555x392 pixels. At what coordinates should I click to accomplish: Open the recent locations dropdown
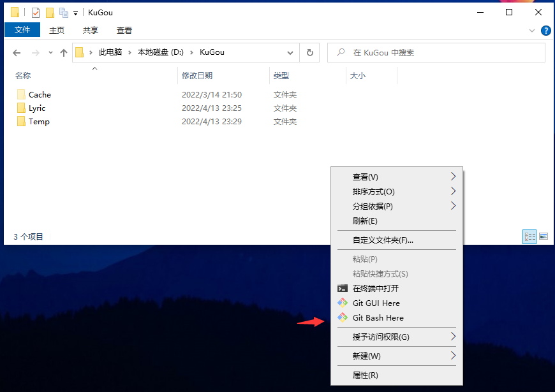(50, 53)
